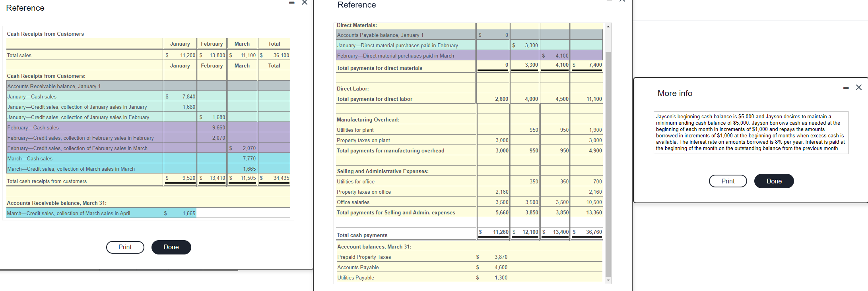Select Selling and Admin total 13,360
868x291 pixels.
point(594,212)
